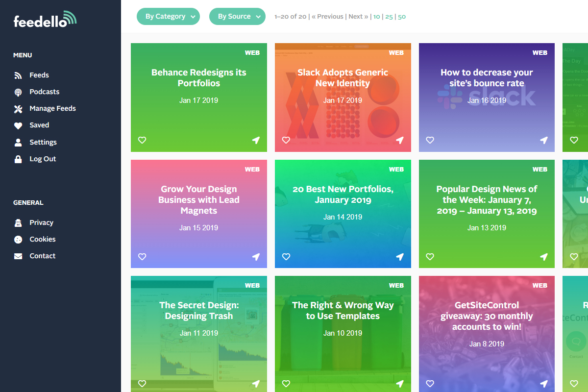This screenshot has width=588, height=392.
Task: Open the Cookies link
Action: click(43, 240)
